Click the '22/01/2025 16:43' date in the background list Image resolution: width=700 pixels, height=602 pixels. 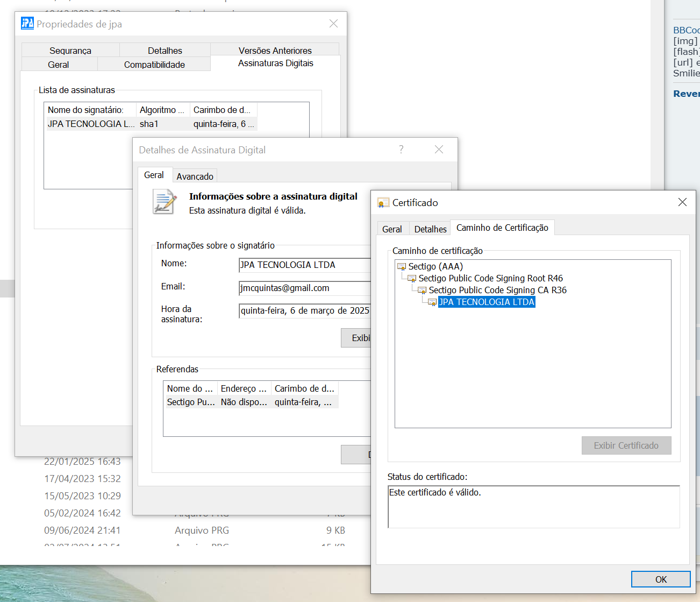[x=82, y=462]
